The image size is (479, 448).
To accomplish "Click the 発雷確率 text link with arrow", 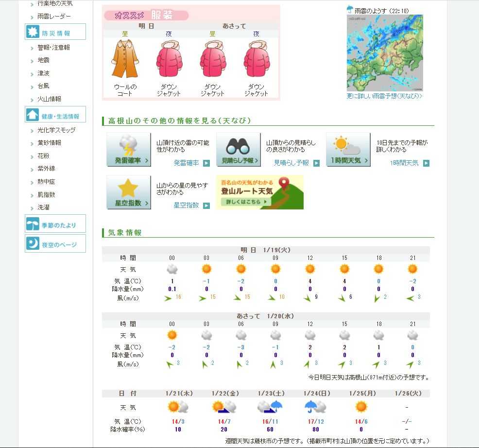I will pyautogui.click(x=191, y=163).
